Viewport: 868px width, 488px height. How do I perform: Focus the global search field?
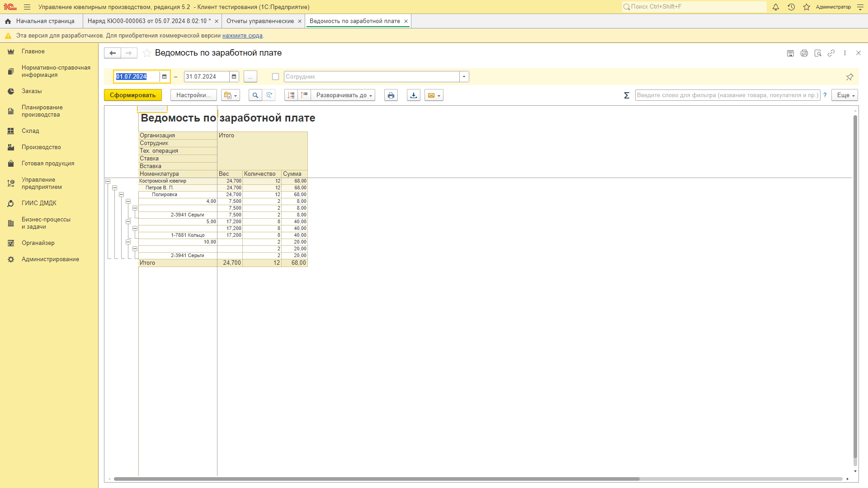tap(694, 7)
